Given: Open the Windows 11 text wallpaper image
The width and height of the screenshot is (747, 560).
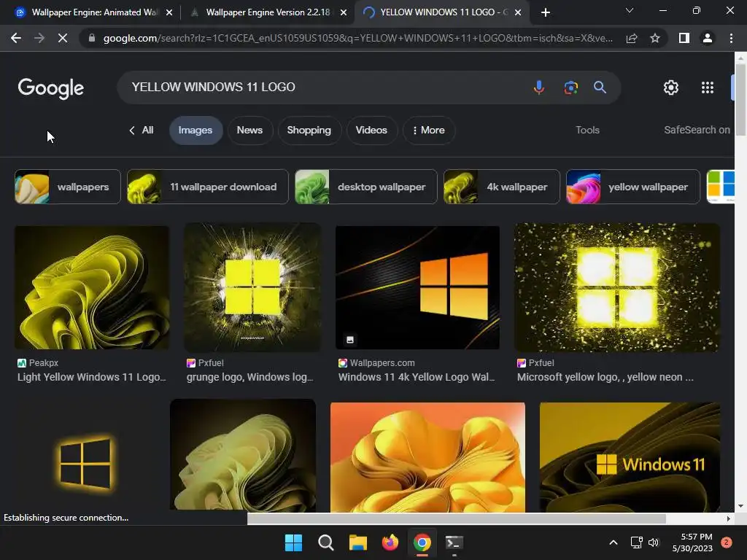Looking at the screenshot, I should click(630, 457).
